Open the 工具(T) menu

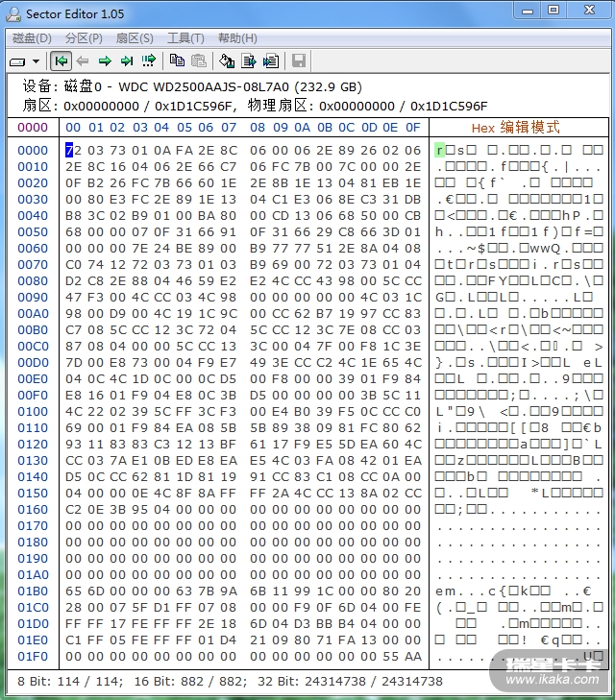point(185,38)
